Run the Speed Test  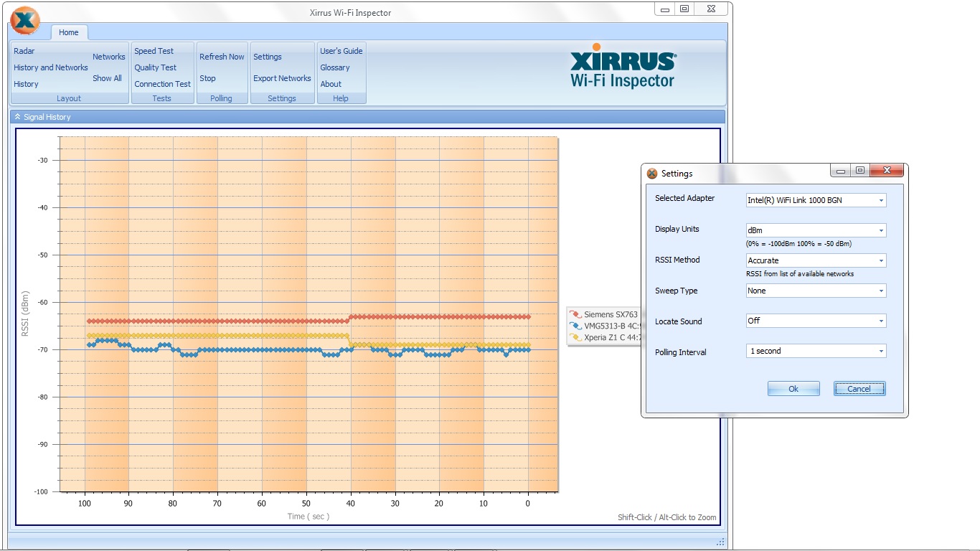[x=154, y=51]
